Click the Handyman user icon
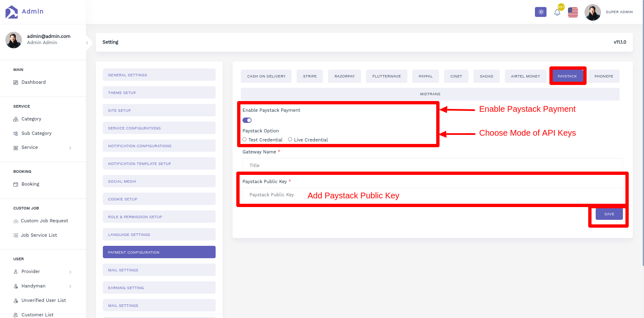The height and width of the screenshot is (318, 644). 16,286
